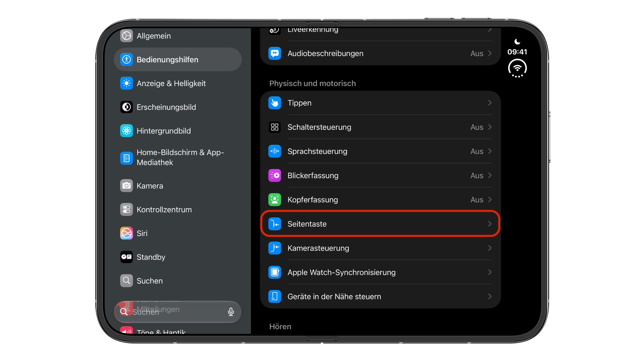Tap the Wi-Fi status icon

click(517, 68)
